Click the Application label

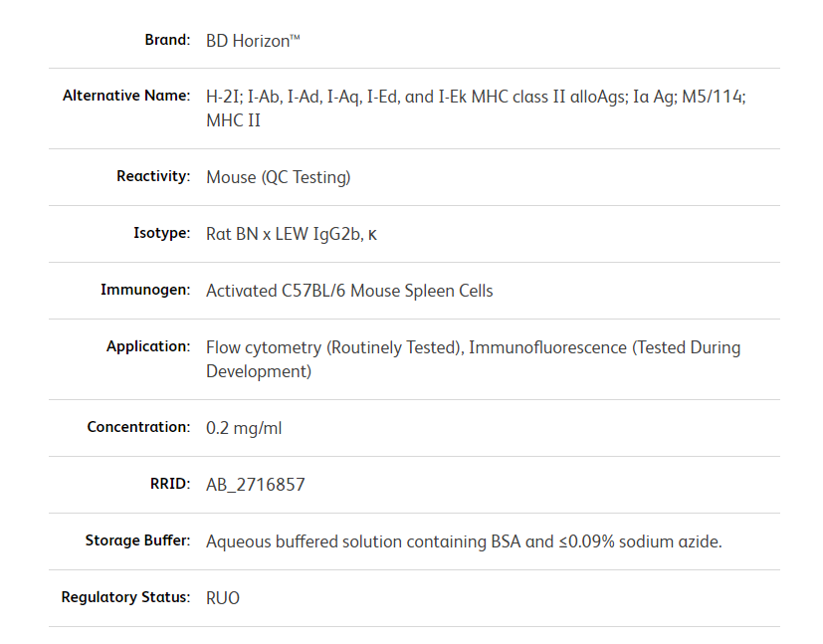pos(148,346)
